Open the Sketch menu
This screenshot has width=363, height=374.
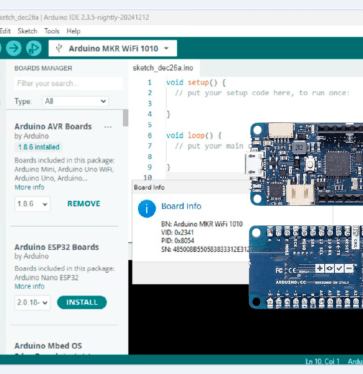point(27,31)
